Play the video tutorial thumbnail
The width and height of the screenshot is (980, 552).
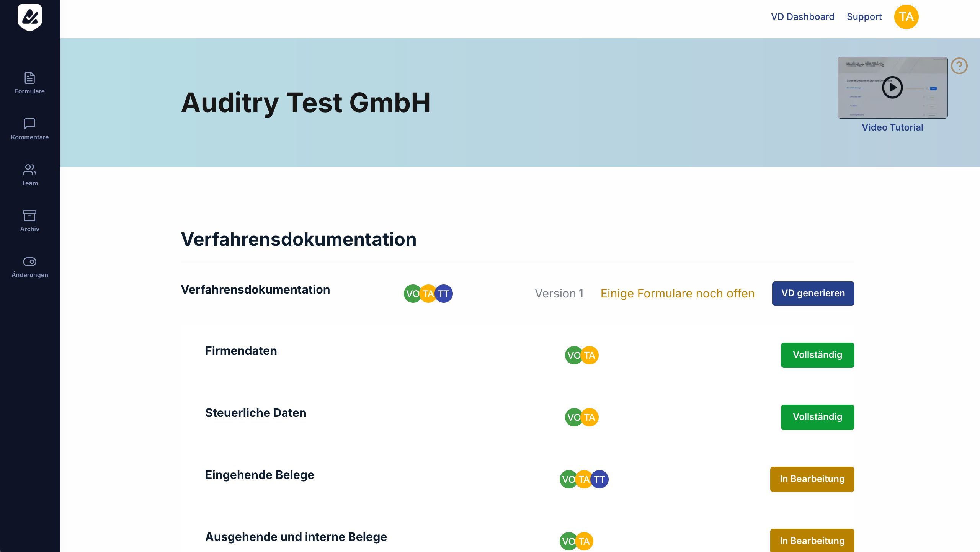click(892, 88)
